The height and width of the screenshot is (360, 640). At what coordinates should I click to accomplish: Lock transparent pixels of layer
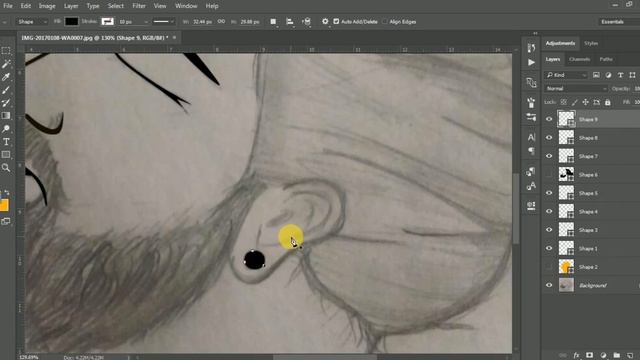(564, 102)
